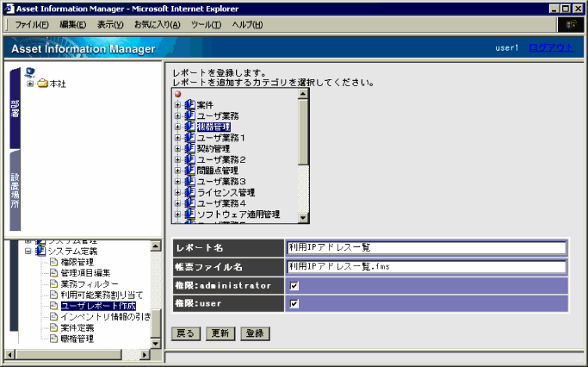Click in the レポート名 input field
This screenshot has height=367, width=588.
(426, 247)
